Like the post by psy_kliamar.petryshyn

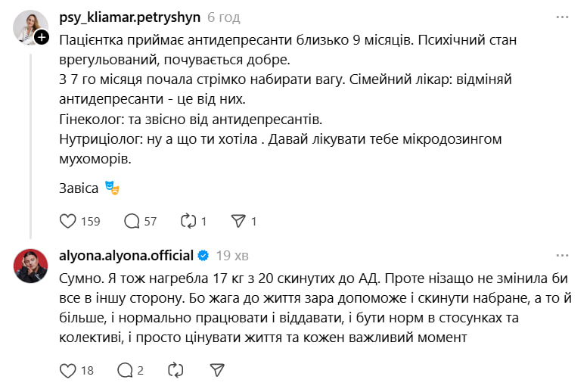68,221
